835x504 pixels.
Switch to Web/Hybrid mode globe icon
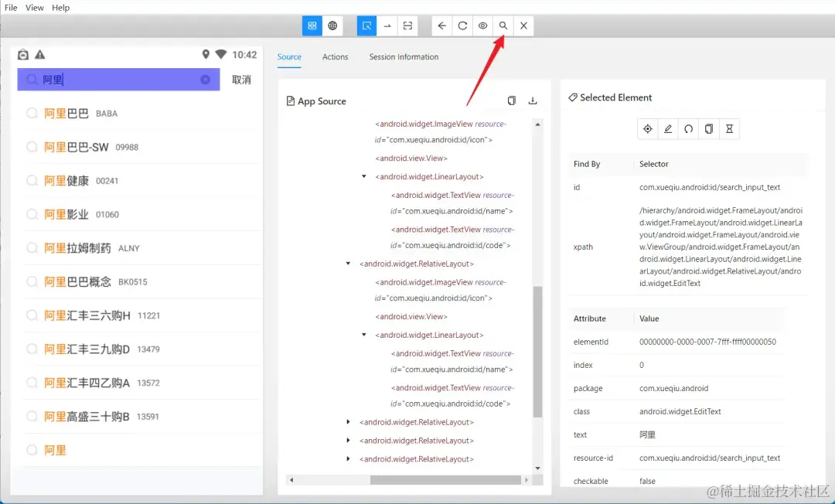(x=332, y=26)
